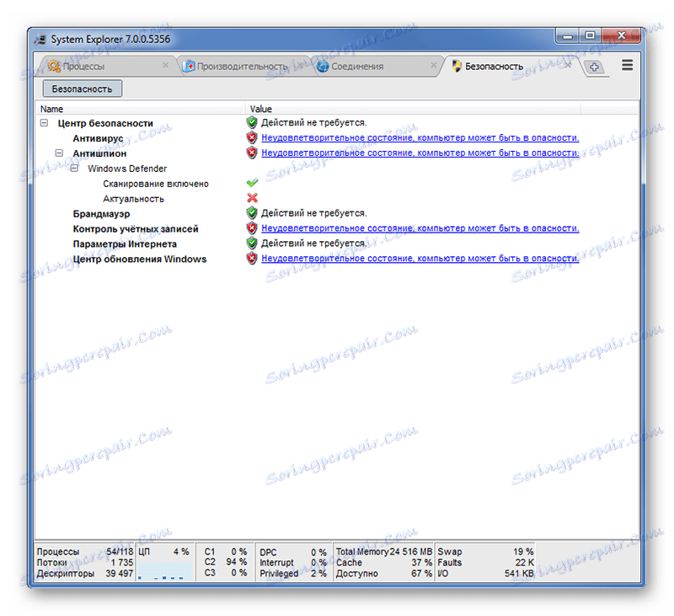Close the Соединения tab
Viewport: 674px width, 616px height.
coord(434,66)
